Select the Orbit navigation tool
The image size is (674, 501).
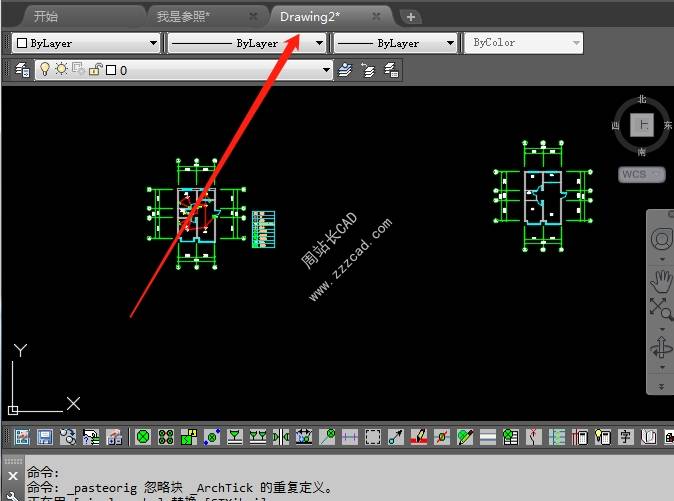click(x=661, y=347)
